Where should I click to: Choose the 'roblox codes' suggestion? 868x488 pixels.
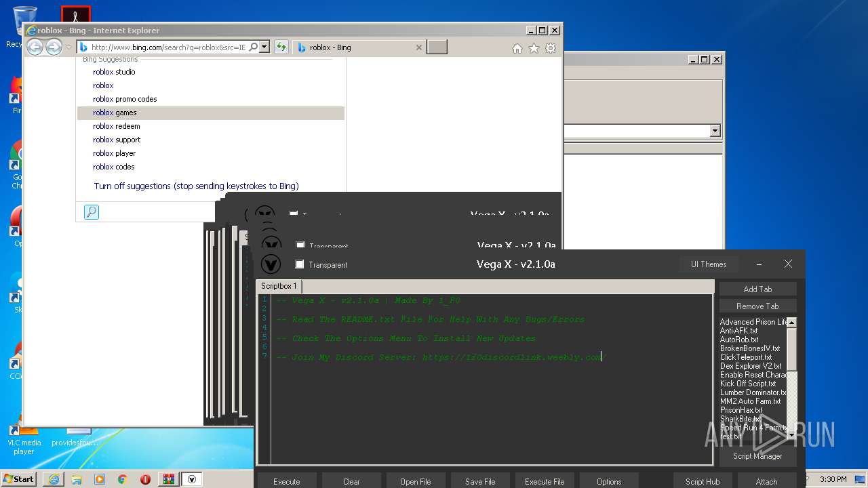point(211,167)
